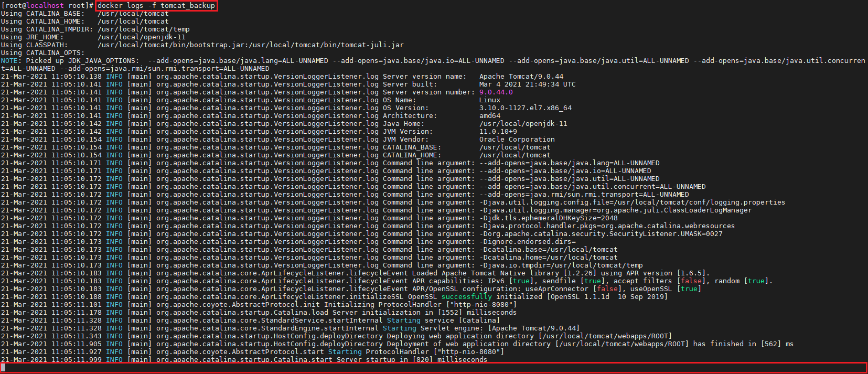Screen dimensions: 868x374
Task: Click the first log timestamp '11:05:10.138'
Action: (x=77, y=76)
